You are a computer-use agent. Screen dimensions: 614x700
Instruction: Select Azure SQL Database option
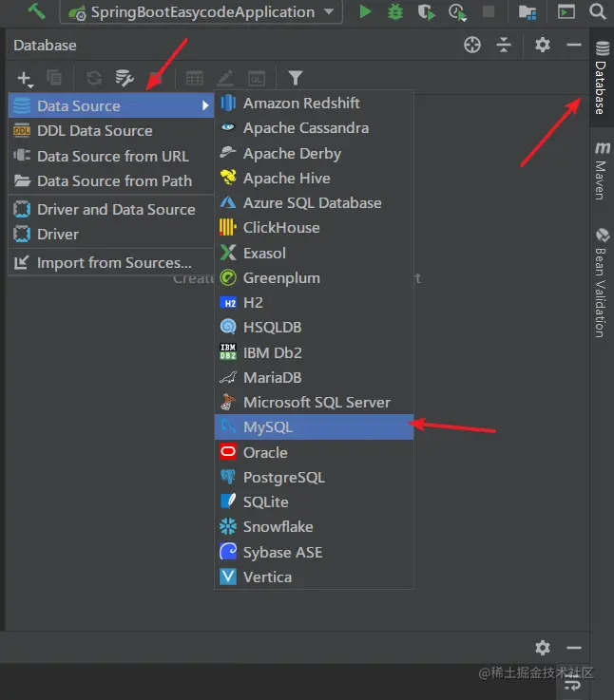pyautogui.click(x=315, y=203)
